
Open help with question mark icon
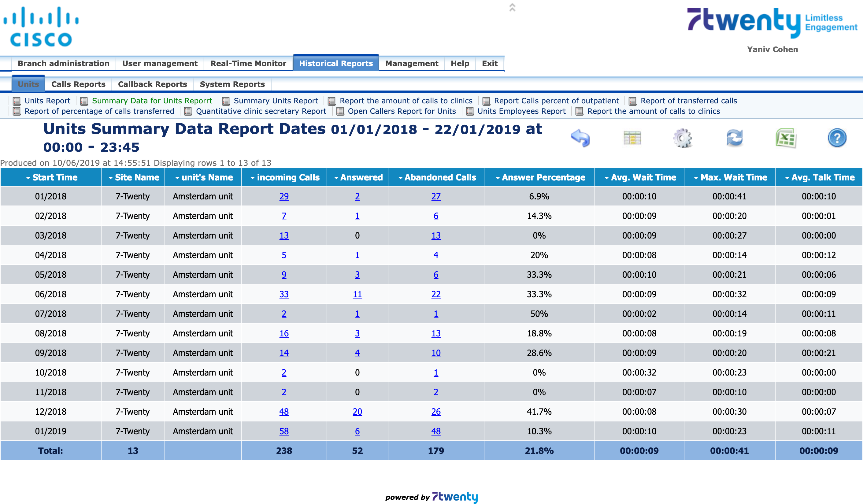(x=837, y=138)
